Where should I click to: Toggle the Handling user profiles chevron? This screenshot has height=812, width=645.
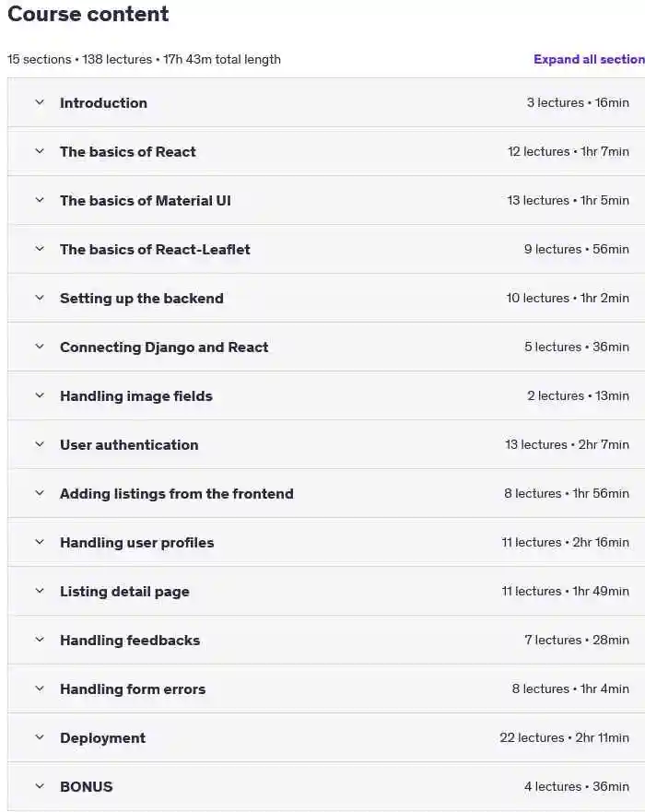point(40,542)
